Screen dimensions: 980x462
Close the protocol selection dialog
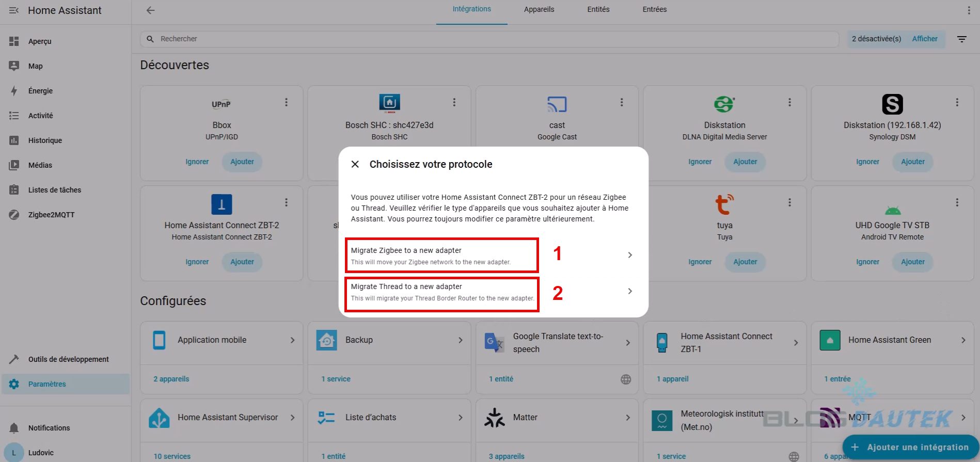click(355, 164)
